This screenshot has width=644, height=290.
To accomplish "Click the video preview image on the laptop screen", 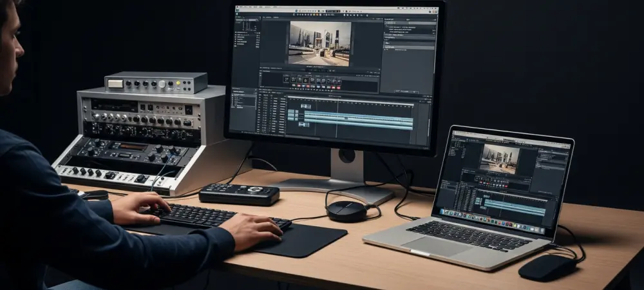I will coord(500,159).
